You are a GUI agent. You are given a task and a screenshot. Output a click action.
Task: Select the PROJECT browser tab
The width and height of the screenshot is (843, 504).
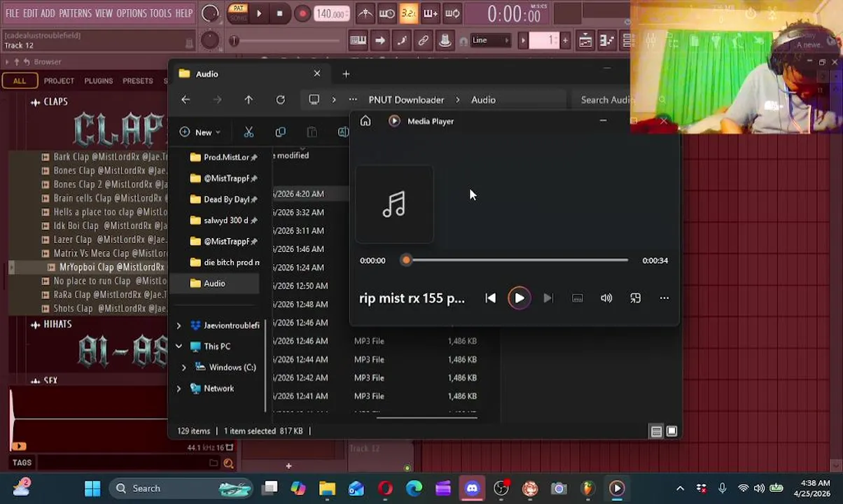pos(59,80)
